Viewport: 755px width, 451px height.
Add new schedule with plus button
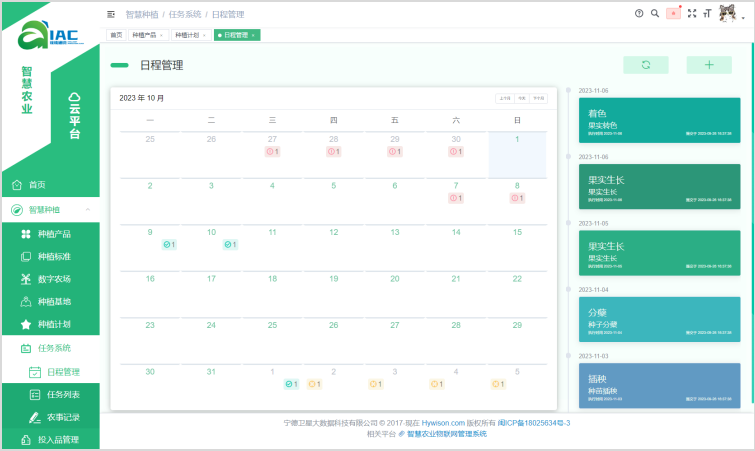coord(709,65)
